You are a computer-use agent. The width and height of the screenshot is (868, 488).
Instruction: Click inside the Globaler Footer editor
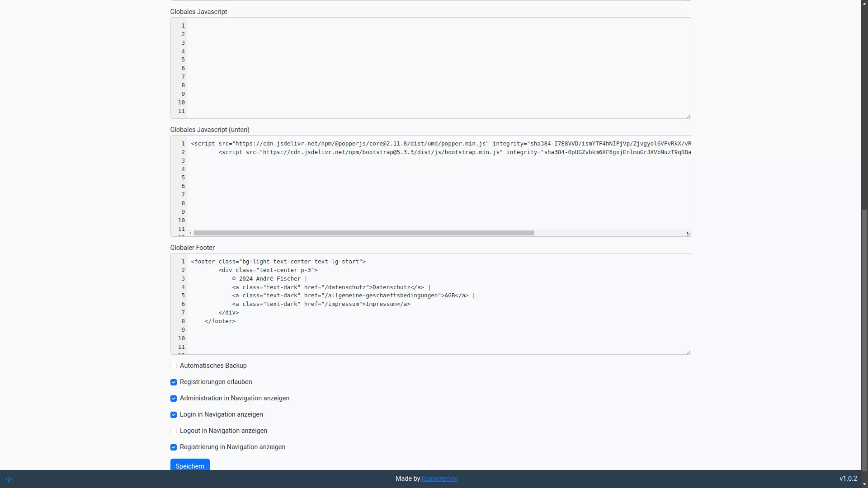coord(430,304)
